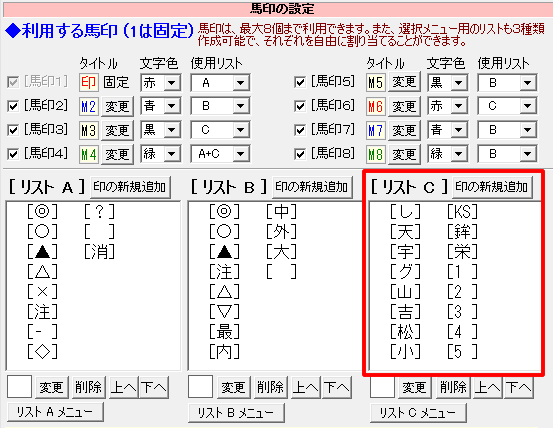Toggle the 馬印7 checkbox

[300, 130]
